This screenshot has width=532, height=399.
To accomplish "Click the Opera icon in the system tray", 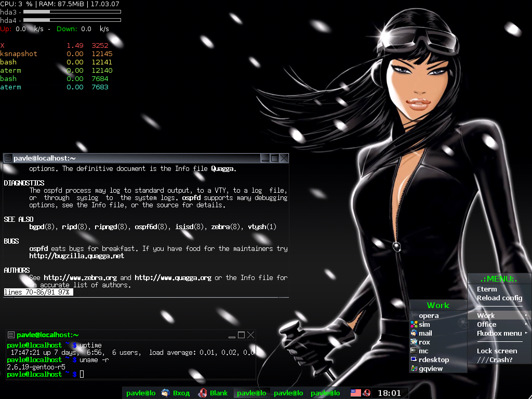I will coord(366,393).
